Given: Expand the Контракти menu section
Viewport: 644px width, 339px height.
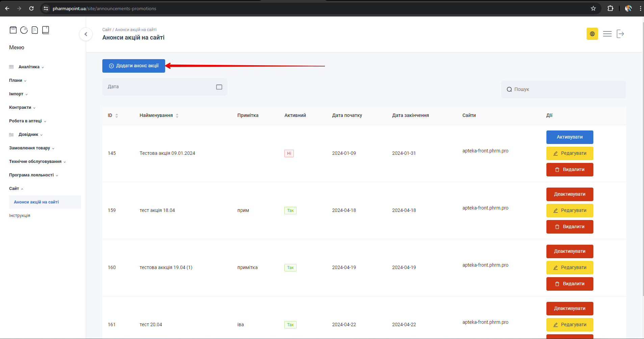Looking at the screenshot, I should [20, 107].
